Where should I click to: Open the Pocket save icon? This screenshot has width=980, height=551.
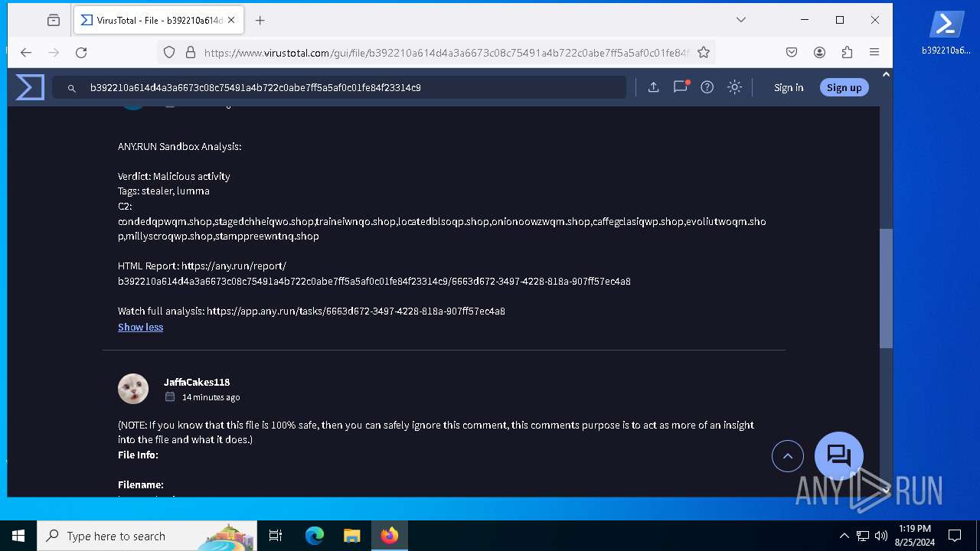tap(792, 52)
